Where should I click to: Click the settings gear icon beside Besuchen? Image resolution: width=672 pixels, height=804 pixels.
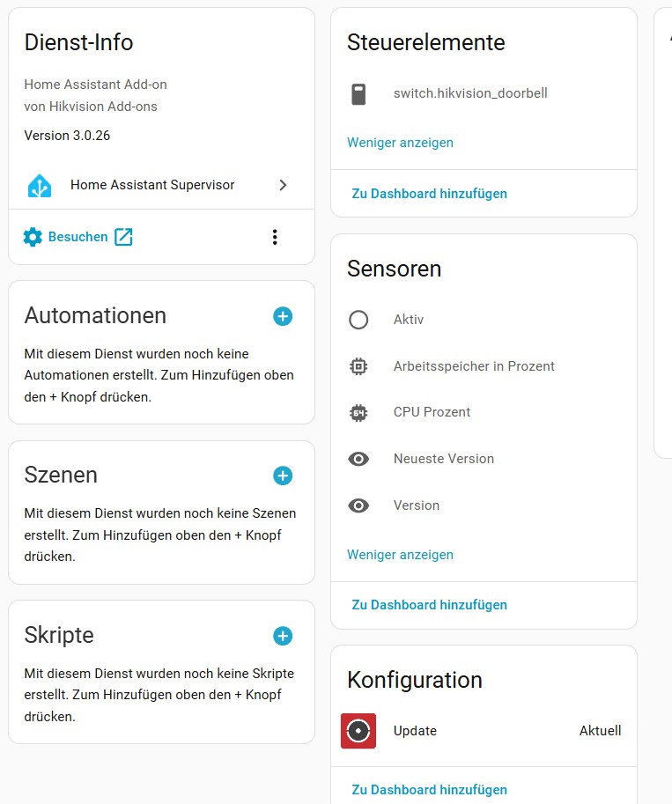[33, 237]
